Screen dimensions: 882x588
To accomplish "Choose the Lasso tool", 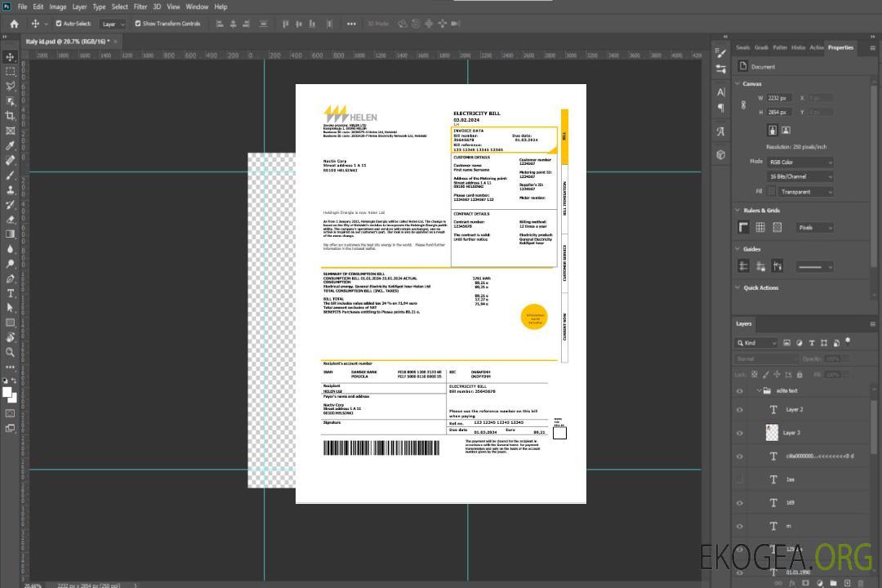I will pos(11,86).
